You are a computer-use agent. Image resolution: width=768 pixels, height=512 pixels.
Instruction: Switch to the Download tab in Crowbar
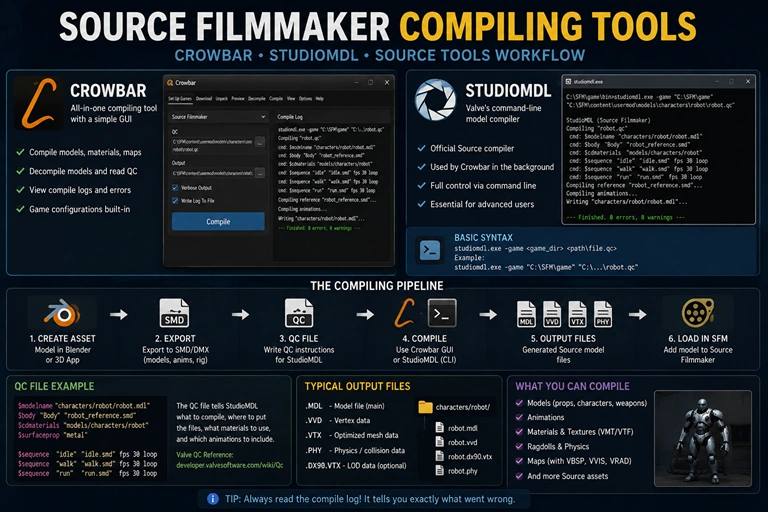(x=204, y=98)
